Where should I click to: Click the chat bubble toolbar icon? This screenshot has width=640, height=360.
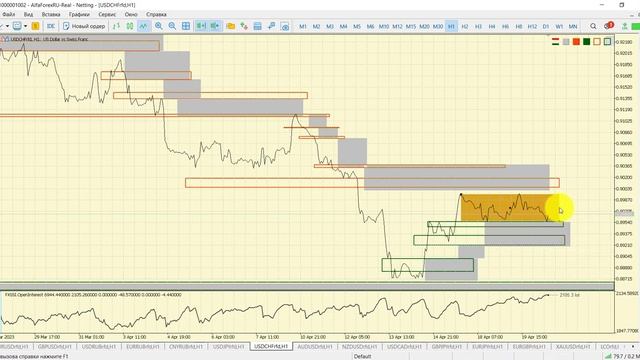[17, 26]
